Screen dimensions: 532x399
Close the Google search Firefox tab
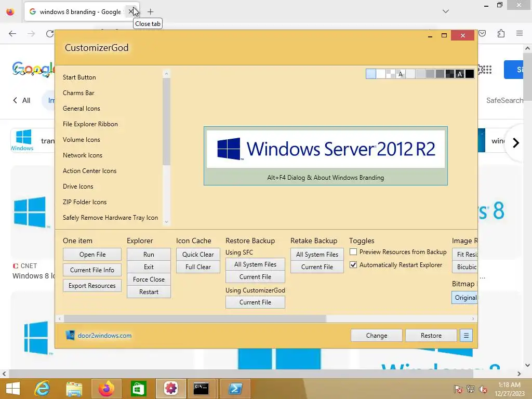click(x=131, y=12)
